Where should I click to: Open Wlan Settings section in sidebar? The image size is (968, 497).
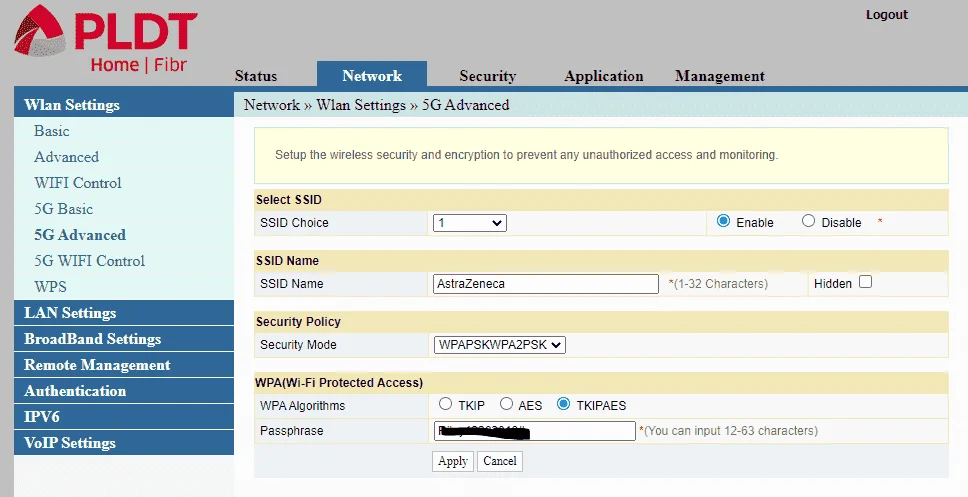tap(124, 104)
